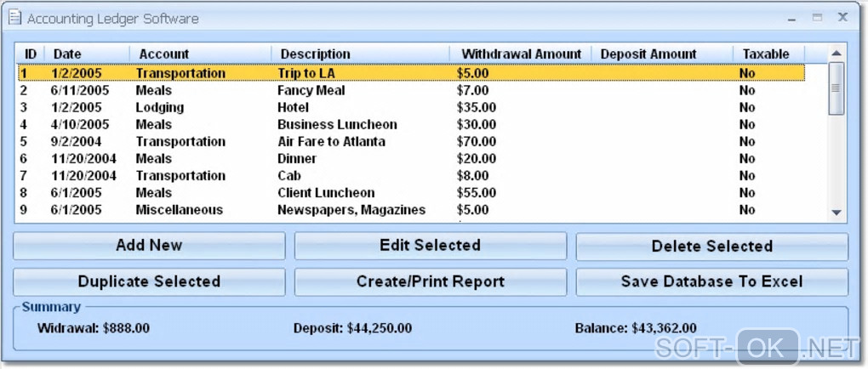Click the Deposit Amount column header
This screenshot has height=369, width=868.
tap(663, 54)
